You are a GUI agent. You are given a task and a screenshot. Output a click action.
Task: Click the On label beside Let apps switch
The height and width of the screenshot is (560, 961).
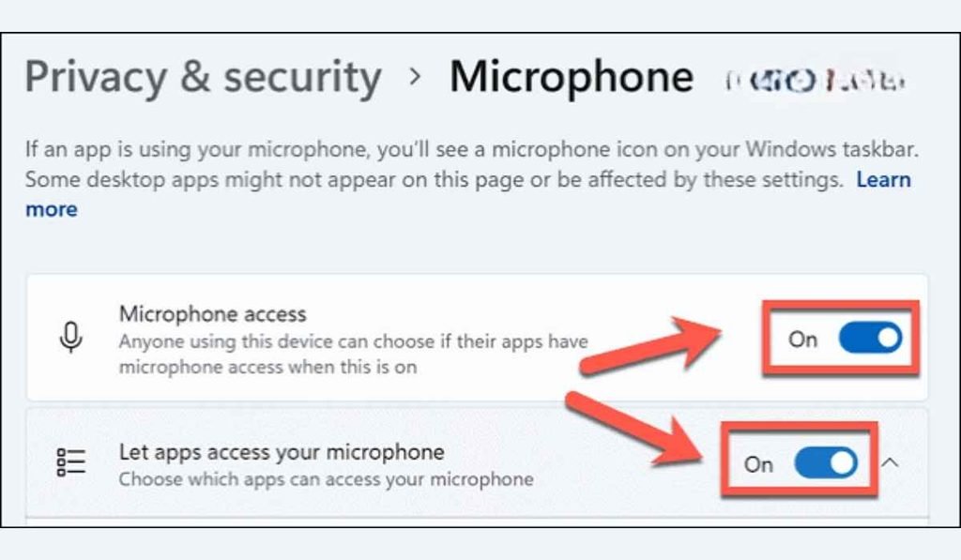click(x=758, y=465)
